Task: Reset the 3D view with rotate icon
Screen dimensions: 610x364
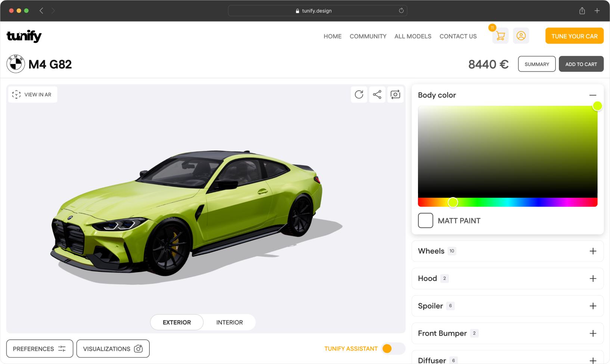Action: [x=359, y=94]
